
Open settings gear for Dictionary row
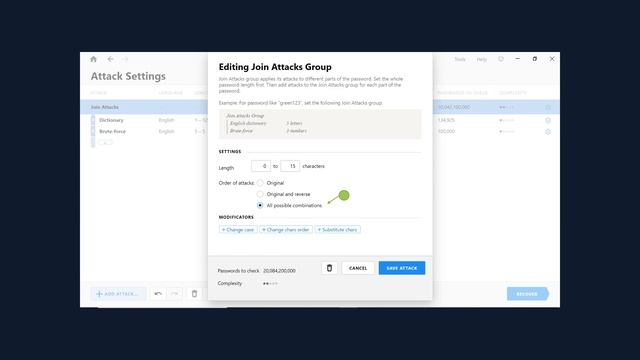pyautogui.click(x=548, y=120)
